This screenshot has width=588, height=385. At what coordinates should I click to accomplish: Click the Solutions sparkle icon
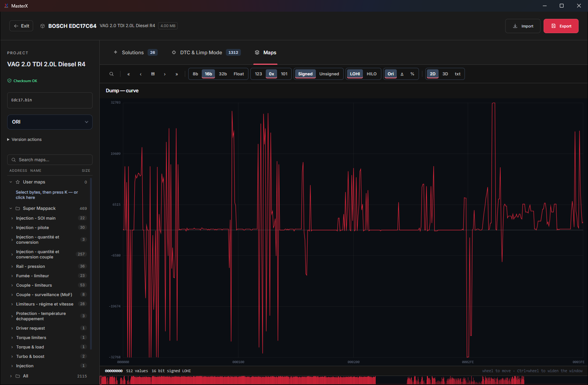click(x=116, y=52)
